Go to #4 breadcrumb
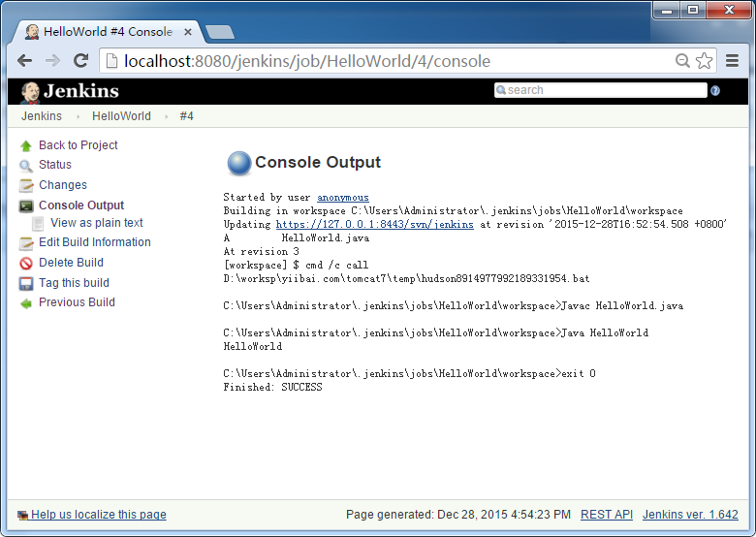The width and height of the screenshot is (756, 537). click(x=187, y=116)
